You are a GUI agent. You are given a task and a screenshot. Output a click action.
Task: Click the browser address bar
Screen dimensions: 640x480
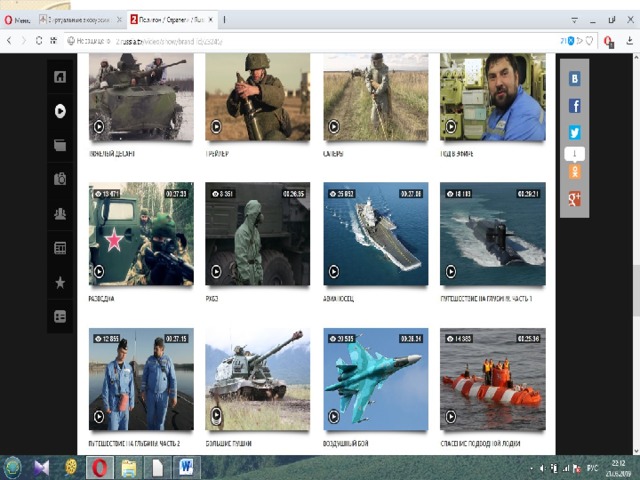[x=310, y=41]
